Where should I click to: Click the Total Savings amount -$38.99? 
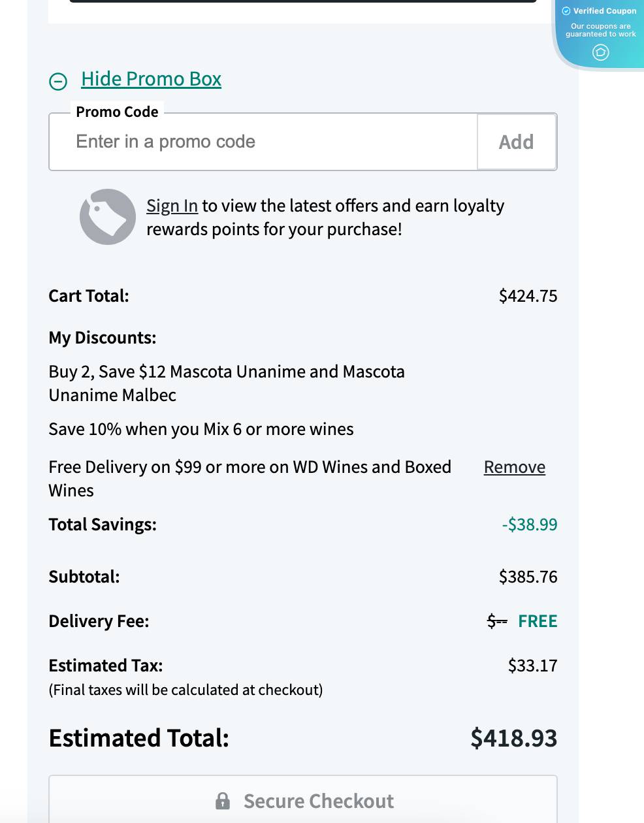pos(530,524)
